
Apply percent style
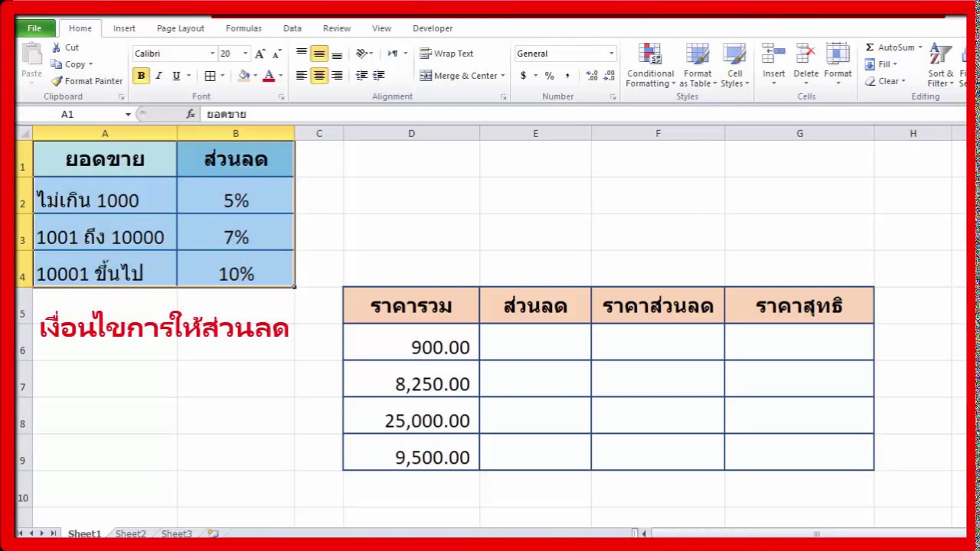(x=549, y=76)
